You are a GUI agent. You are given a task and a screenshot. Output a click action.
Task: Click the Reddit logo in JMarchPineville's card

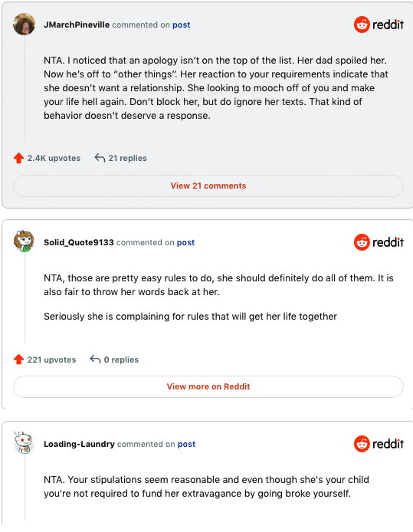click(379, 25)
